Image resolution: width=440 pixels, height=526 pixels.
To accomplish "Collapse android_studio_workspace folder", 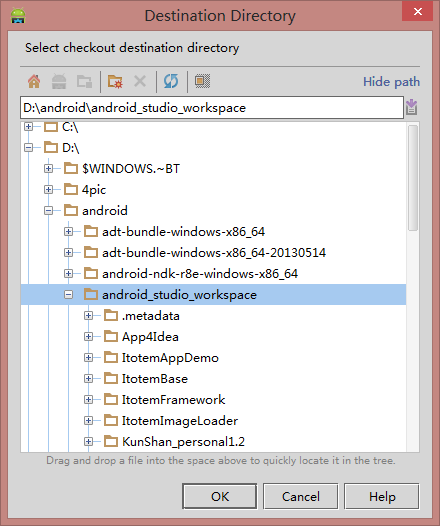I will (68, 295).
